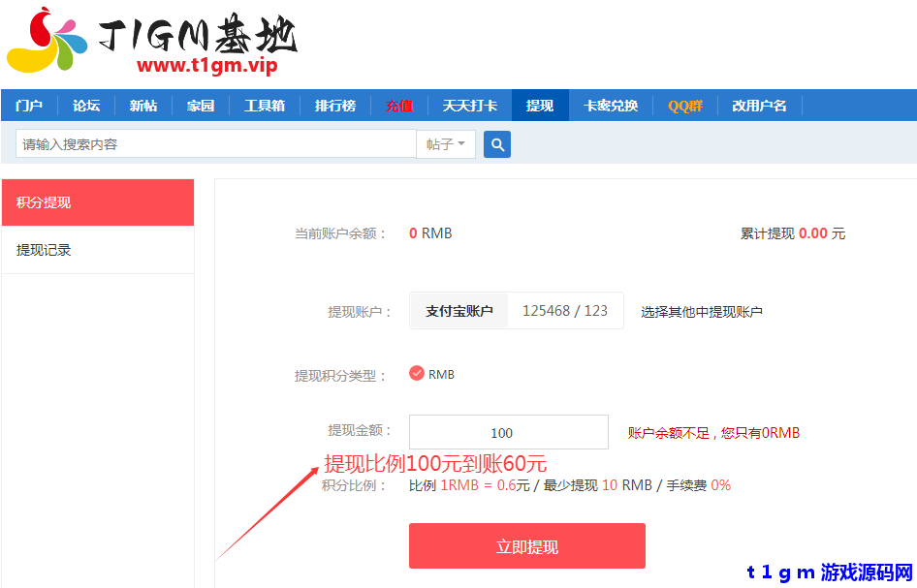
Task: Open the 帖子 search type dropdown
Action: (445, 142)
